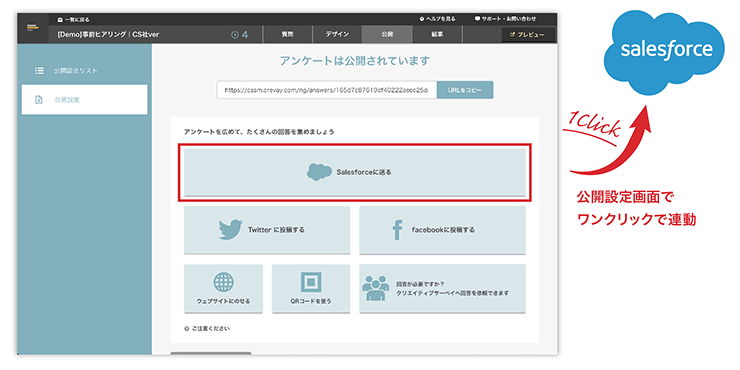Click the app logo icon in the header

(32, 27)
